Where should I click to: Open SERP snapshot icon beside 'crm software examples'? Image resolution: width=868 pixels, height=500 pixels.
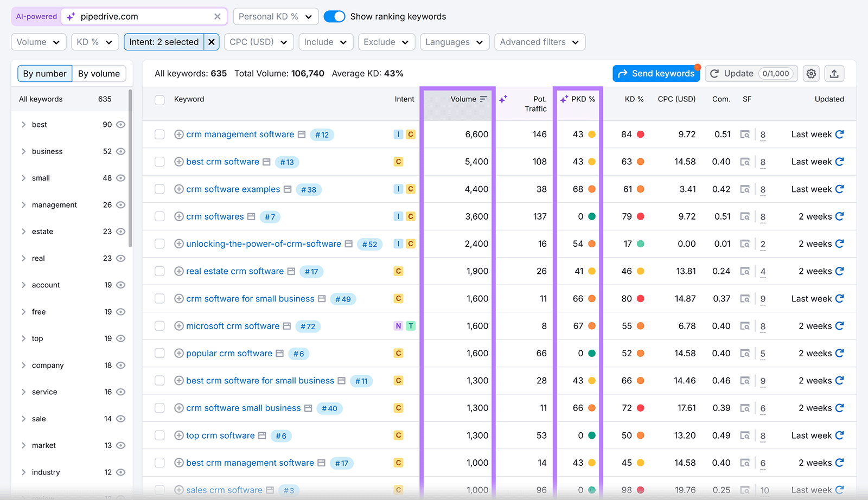pyautogui.click(x=288, y=189)
